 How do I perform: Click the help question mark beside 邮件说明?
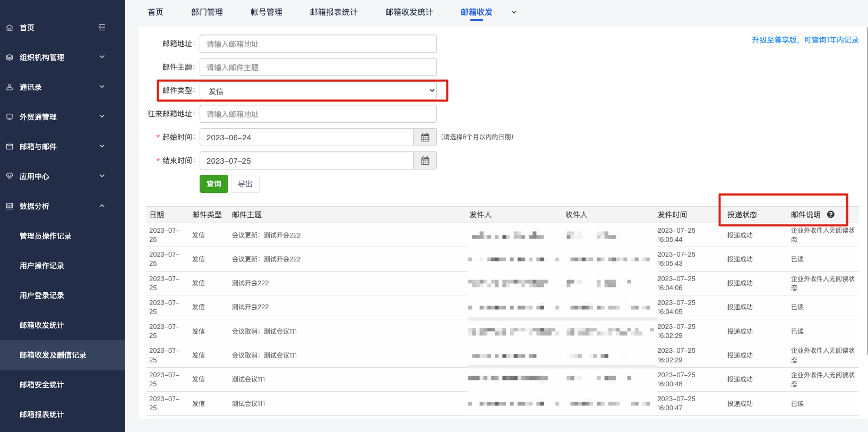point(831,215)
